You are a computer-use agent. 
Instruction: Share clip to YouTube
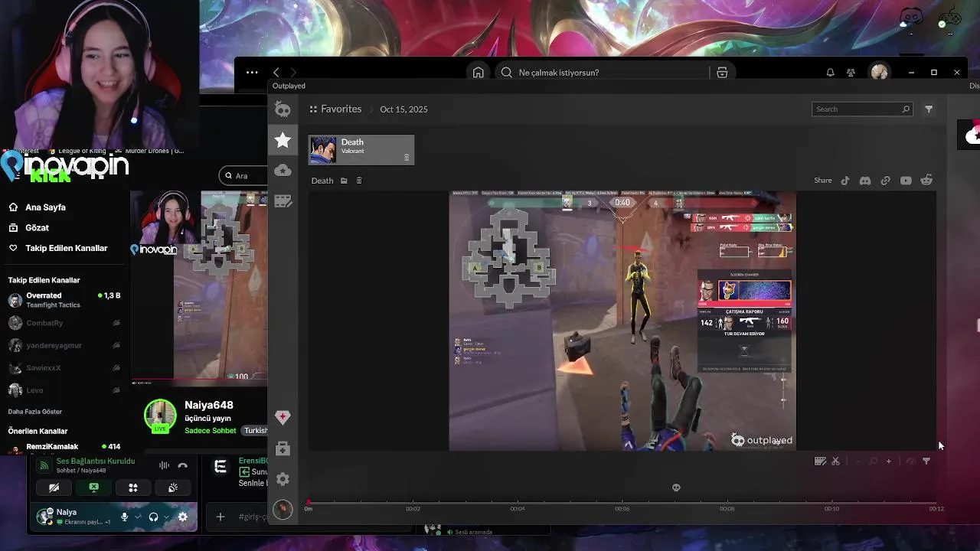[906, 181]
